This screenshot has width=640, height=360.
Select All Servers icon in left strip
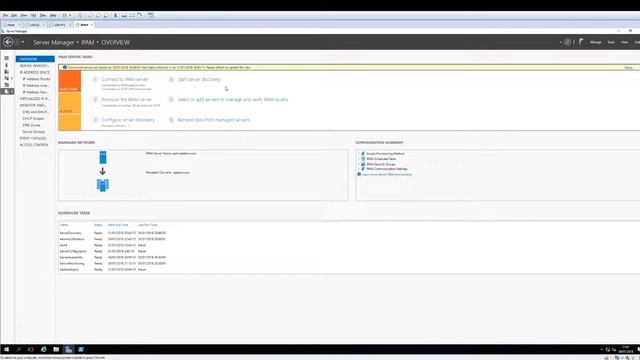coord(7,71)
